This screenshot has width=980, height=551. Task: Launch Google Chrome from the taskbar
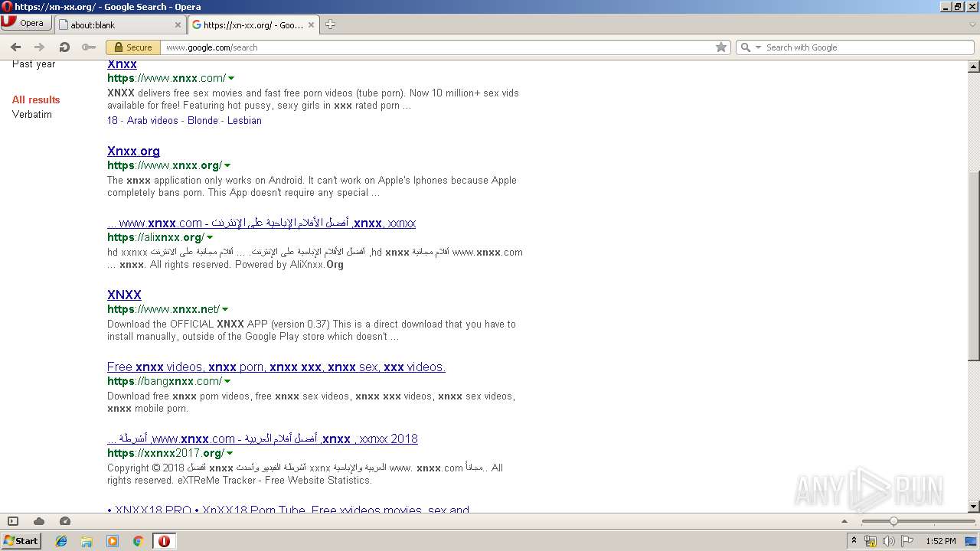click(138, 541)
